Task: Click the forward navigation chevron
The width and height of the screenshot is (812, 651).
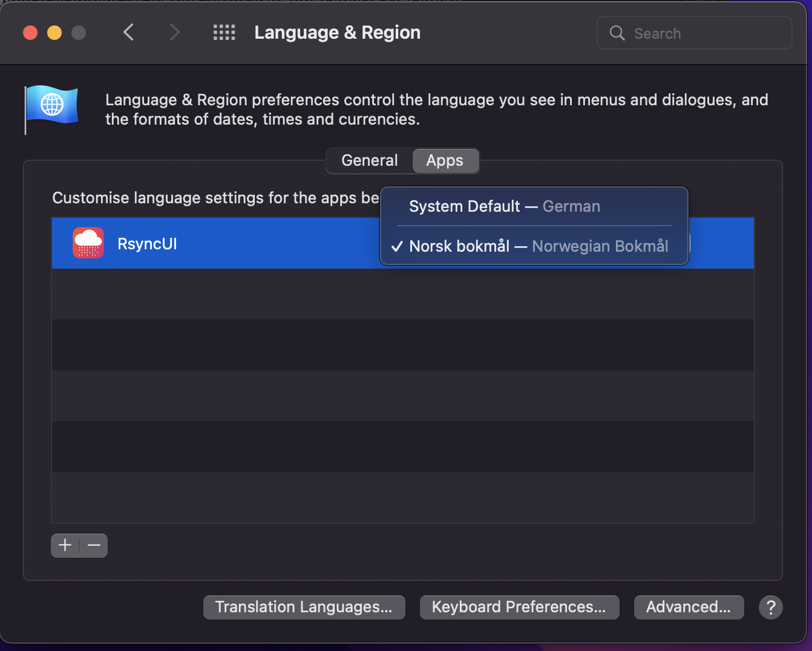Action: tap(174, 33)
